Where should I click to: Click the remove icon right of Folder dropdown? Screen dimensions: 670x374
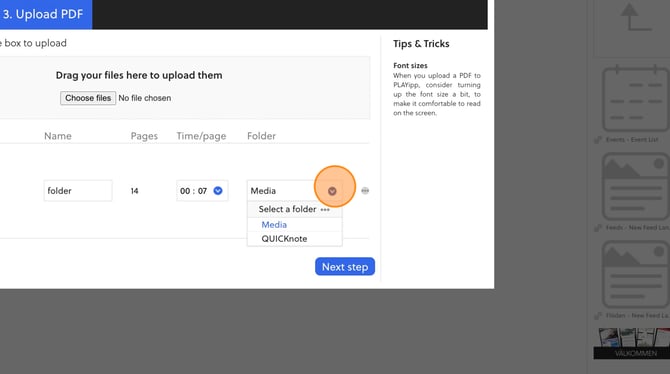click(365, 191)
